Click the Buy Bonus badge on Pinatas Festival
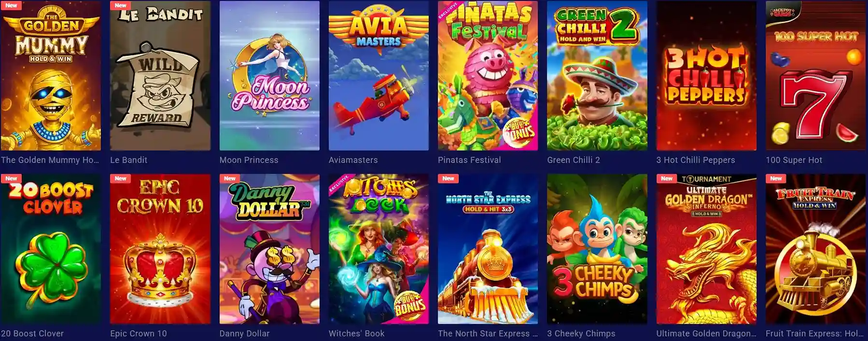 point(519,131)
